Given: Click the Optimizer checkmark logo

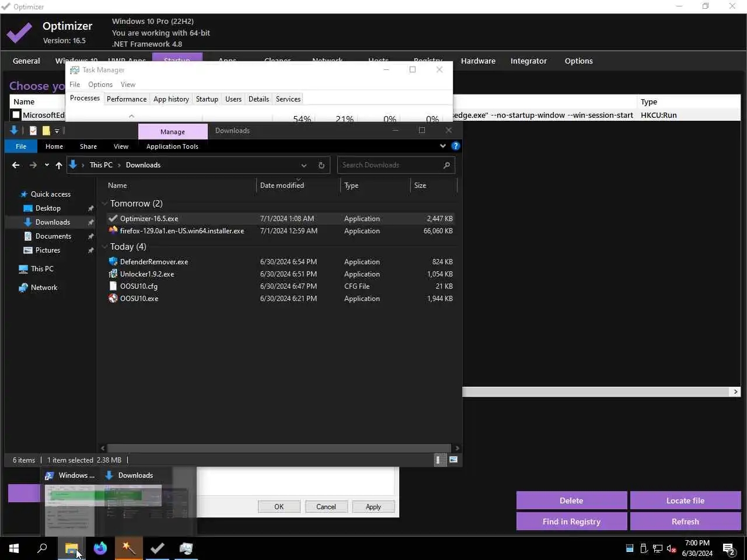Looking at the screenshot, I should pos(19,33).
